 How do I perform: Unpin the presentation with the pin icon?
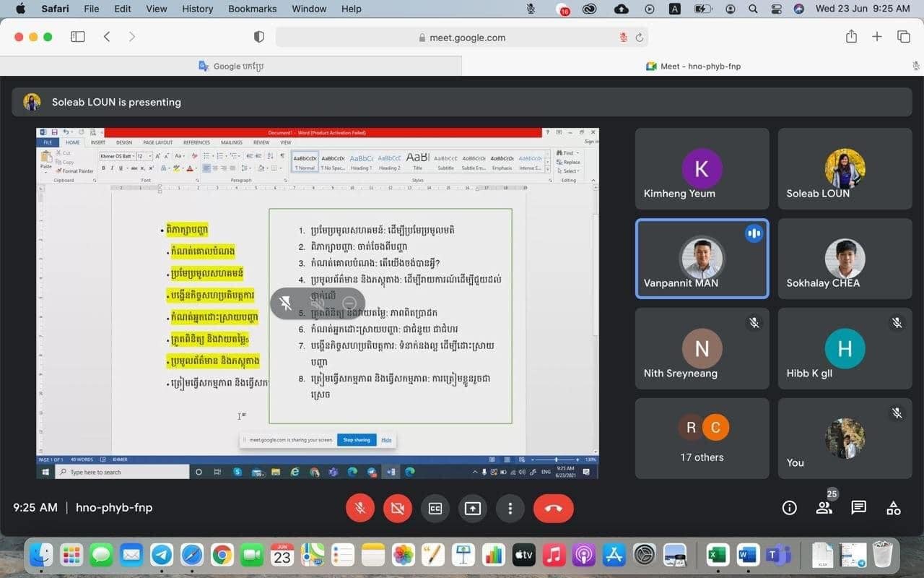(286, 303)
